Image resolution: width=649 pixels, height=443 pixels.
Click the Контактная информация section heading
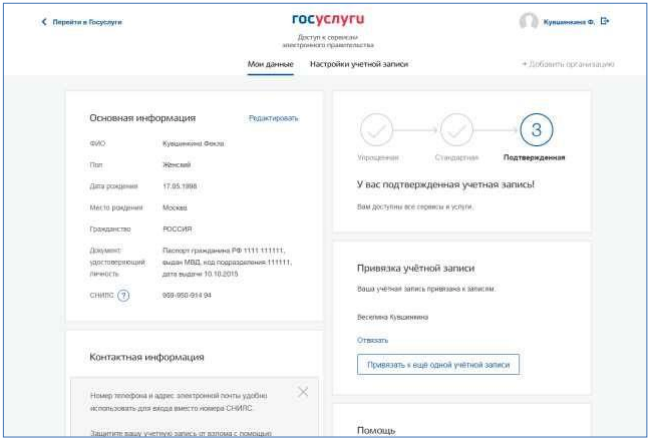tap(147, 356)
